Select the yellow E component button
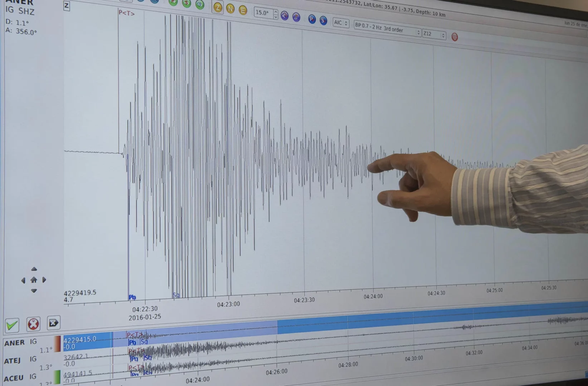The image size is (588, 386). (243, 11)
